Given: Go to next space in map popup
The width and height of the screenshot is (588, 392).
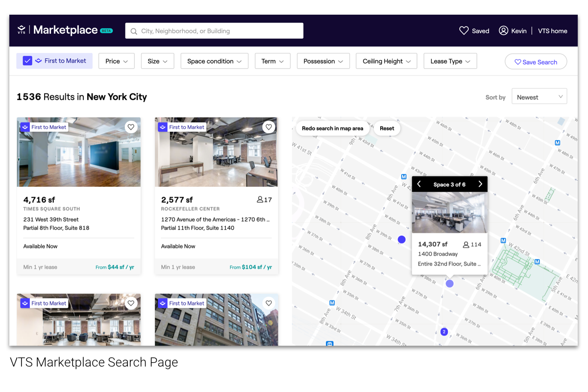Looking at the screenshot, I should pyautogui.click(x=480, y=184).
